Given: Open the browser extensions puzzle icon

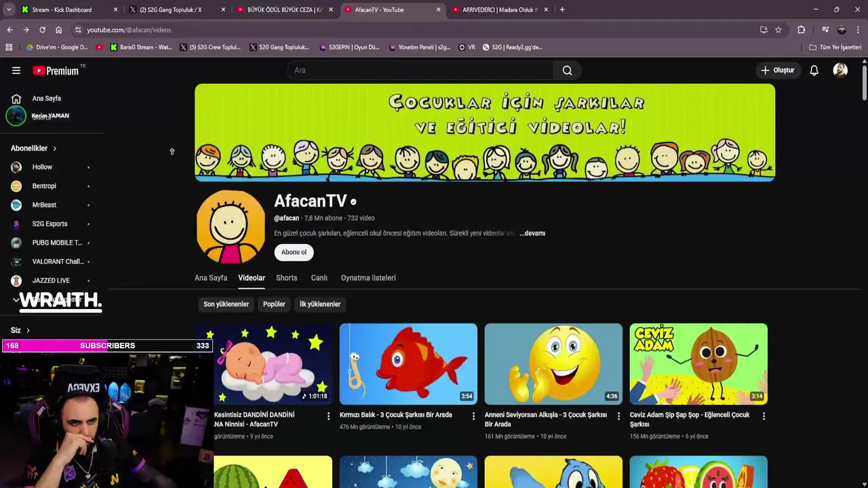Looking at the screenshot, I should coord(802,30).
